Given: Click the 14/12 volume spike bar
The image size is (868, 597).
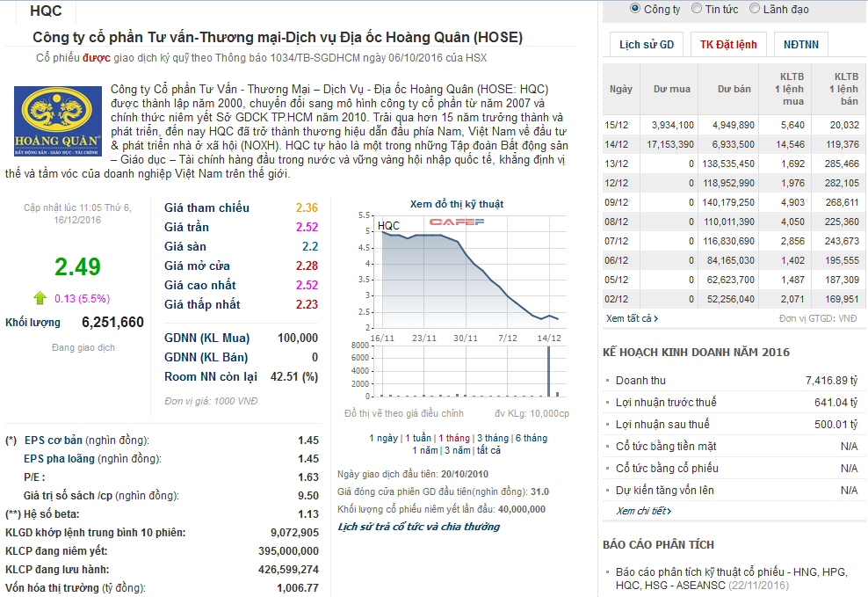Looking at the screenshot, I should [548, 371].
